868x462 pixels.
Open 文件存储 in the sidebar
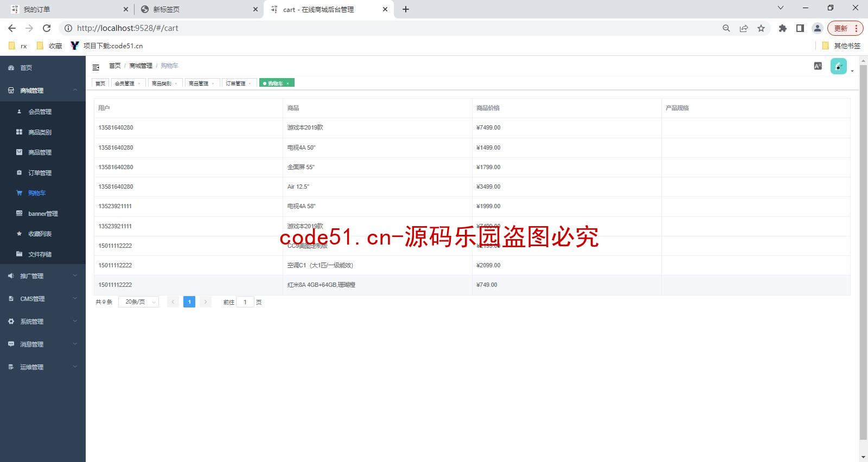pos(43,254)
